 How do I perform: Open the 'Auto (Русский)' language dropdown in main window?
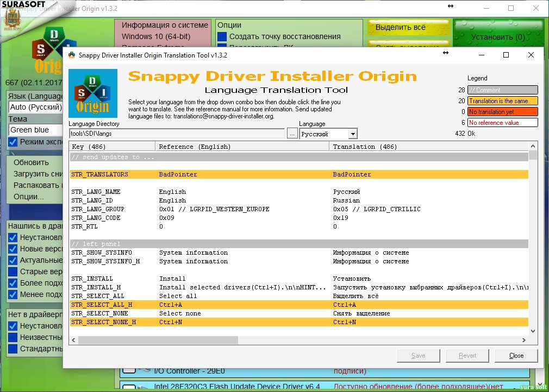pyautogui.click(x=36, y=107)
